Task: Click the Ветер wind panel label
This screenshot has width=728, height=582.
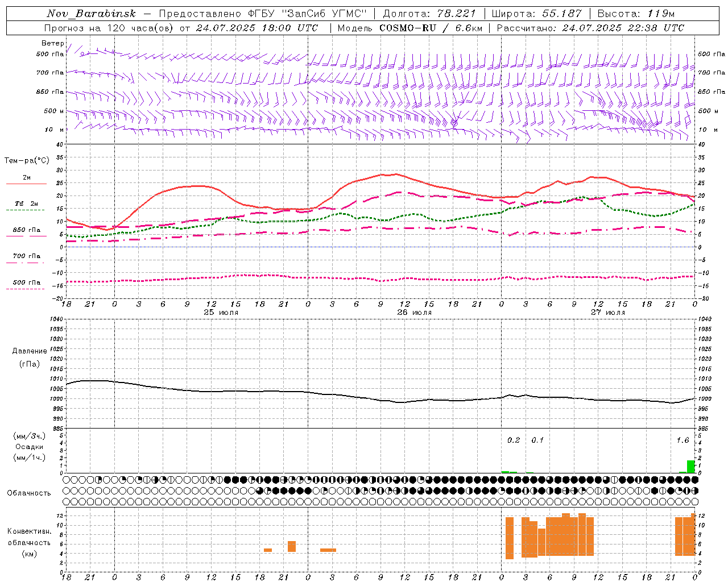Action: [52, 43]
